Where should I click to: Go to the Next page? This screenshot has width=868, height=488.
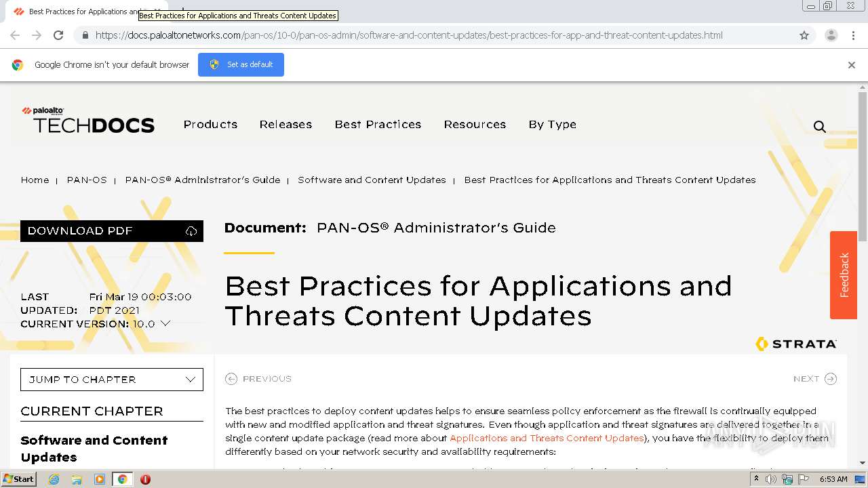(x=814, y=379)
